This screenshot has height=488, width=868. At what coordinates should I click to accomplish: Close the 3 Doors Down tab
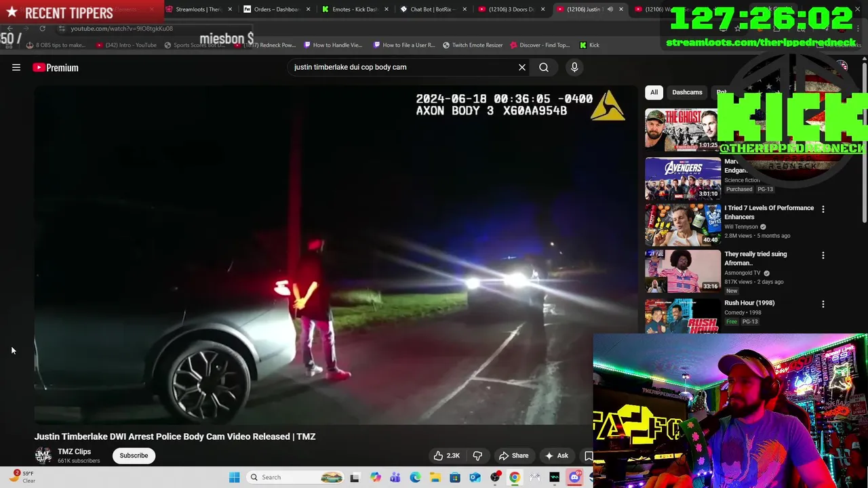click(542, 9)
